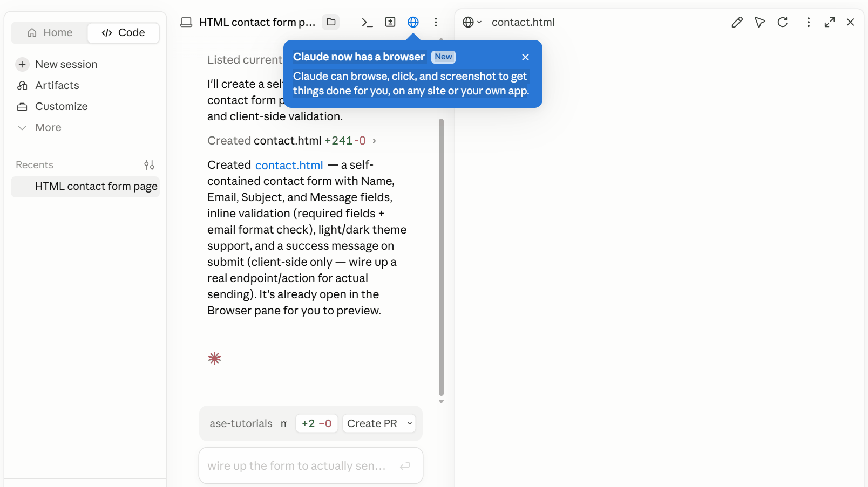Reload the contact.html browser page
868x487 pixels.
click(x=782, y=22)
